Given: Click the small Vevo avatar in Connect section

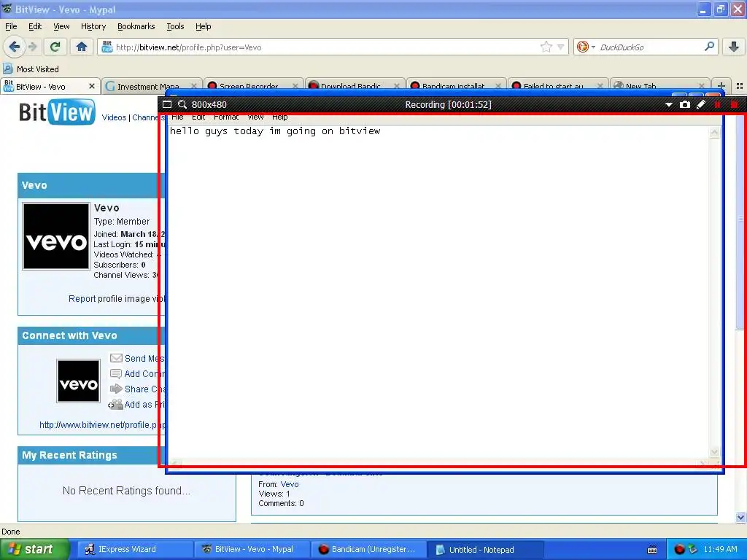Looking at the screenshot, I should click(x=78, y=381).
